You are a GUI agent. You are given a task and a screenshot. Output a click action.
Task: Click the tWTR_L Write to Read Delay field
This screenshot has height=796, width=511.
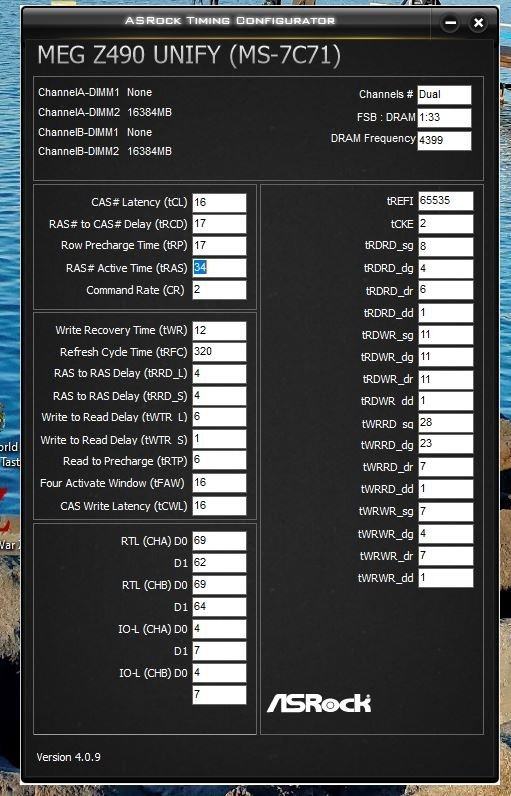pos(219,417)
